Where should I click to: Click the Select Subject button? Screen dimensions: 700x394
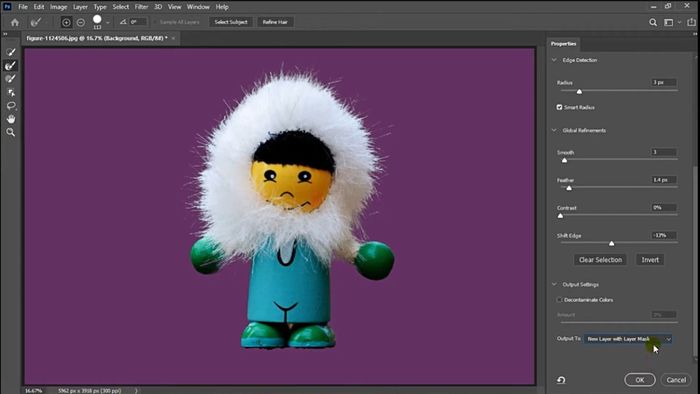[231, 22]
